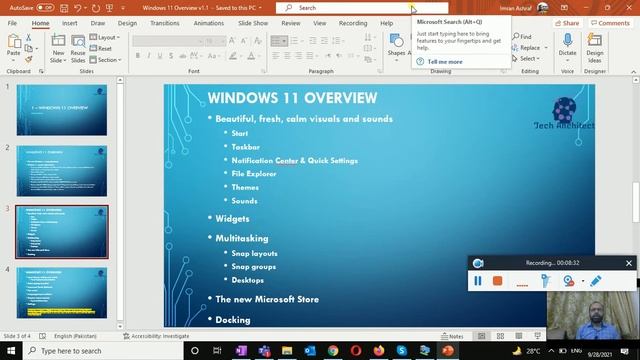Select slide 2 thumbnail
This screenshot has width=640, height=360.
point(62,171)
